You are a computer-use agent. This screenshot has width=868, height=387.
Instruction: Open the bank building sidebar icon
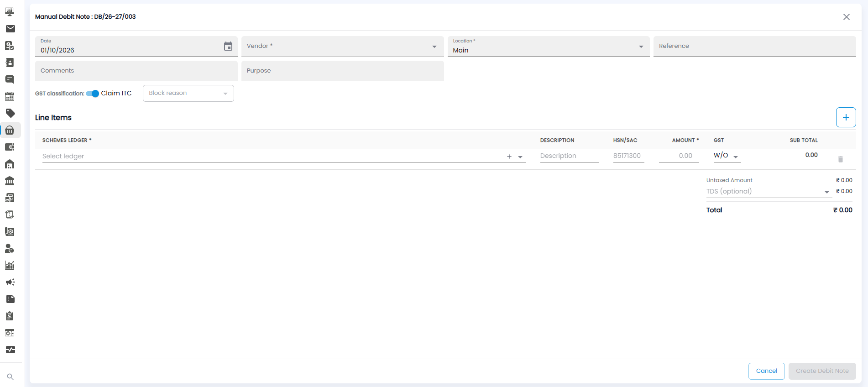coord(10,181)
